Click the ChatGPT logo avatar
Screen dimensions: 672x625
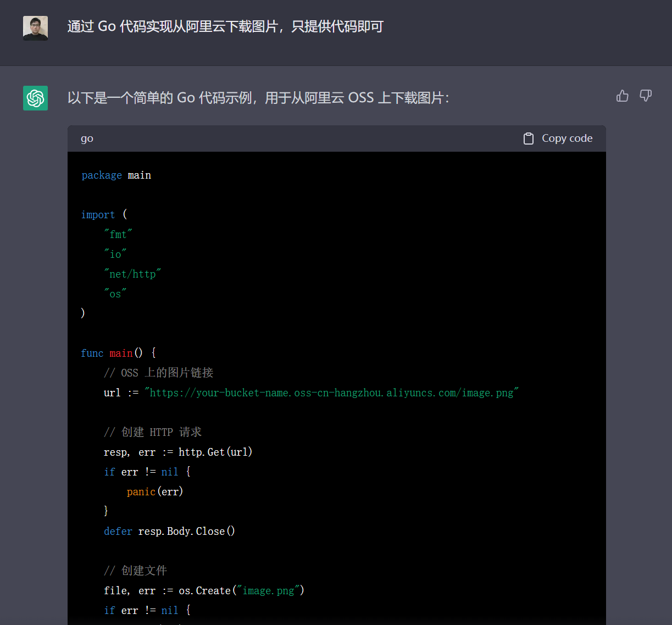[x=35, y=98]
